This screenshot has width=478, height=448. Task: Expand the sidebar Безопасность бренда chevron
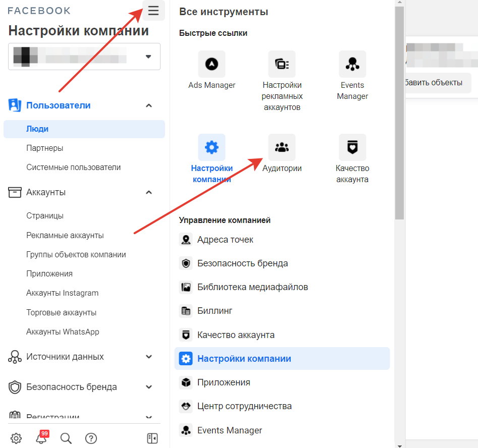click(x=149, y=387)
